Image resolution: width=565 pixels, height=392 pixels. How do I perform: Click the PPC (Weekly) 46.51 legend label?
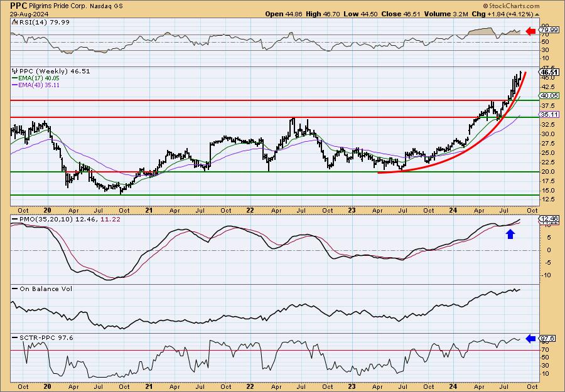tap(54, 72)
